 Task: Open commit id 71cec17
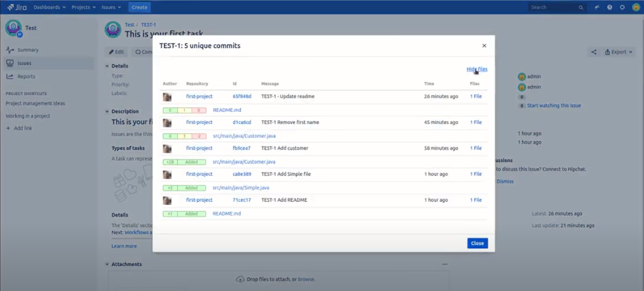click(x=242, y=200)
